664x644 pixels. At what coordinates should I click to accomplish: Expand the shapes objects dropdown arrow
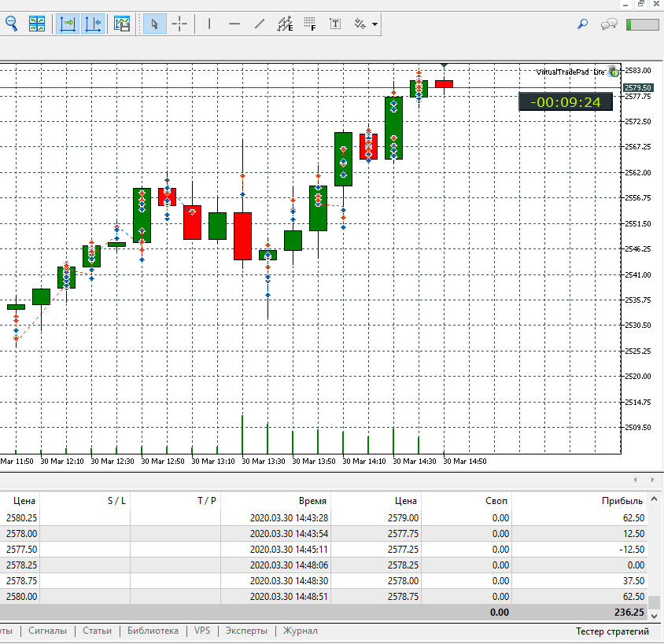tap(374, 24)
